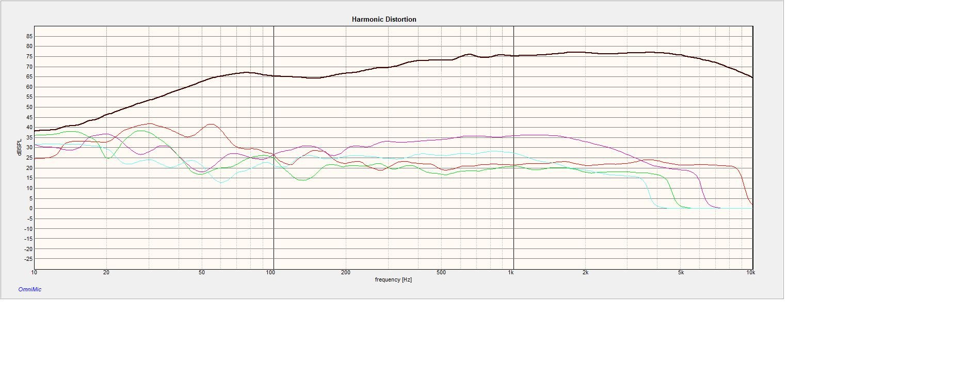Viewport: 980px width, 374px height.
Task: Click the 50 frequency tick label
Action: 202,273
